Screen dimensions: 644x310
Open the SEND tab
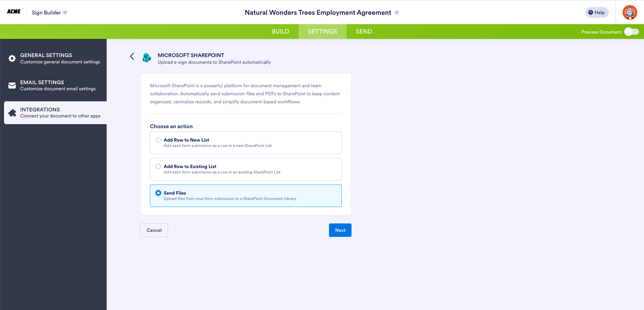364,31
